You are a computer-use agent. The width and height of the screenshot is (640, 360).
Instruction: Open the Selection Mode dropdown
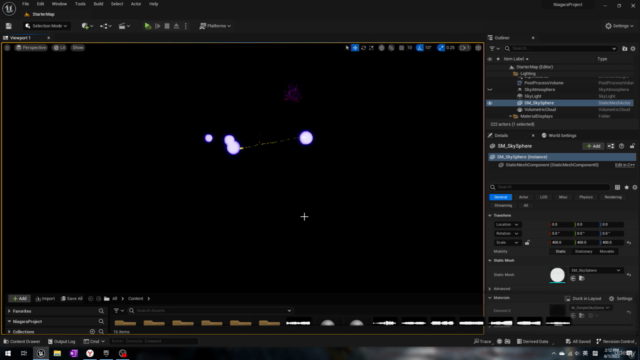46,26
